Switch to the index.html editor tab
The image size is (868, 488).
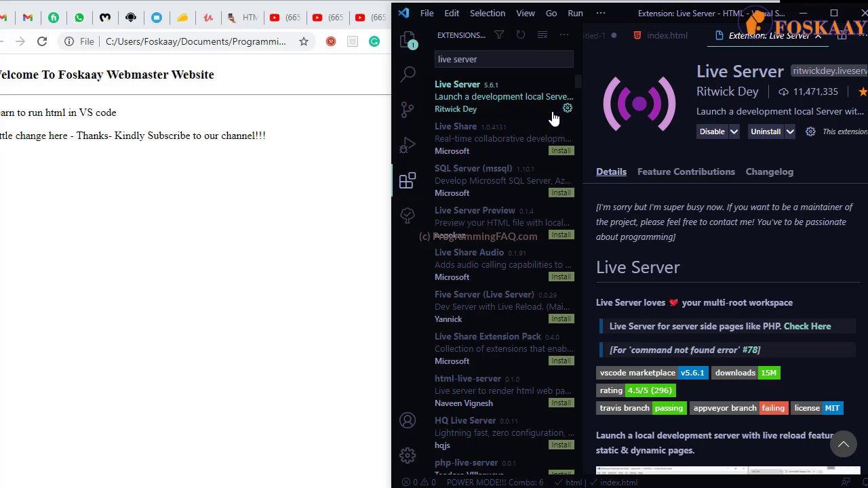point(660,35)
